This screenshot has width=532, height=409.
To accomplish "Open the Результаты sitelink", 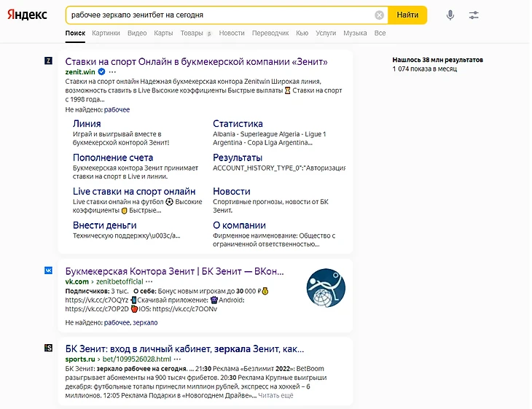I will coord(238,157).
